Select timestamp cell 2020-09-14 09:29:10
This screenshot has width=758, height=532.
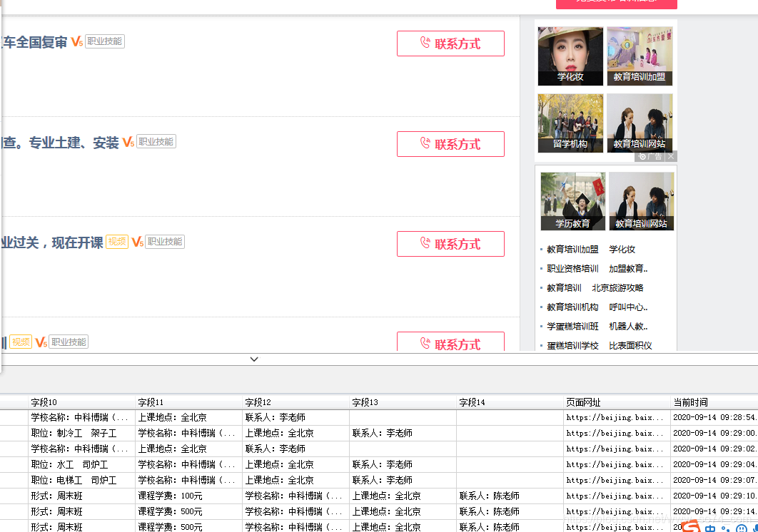coord(714,496)
